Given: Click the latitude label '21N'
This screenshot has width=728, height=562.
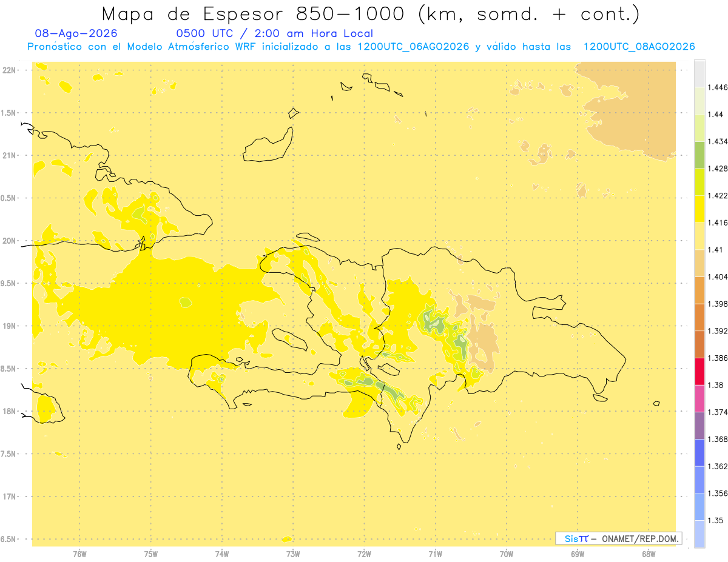Looking at the screenshot, I should click(9, 155).
